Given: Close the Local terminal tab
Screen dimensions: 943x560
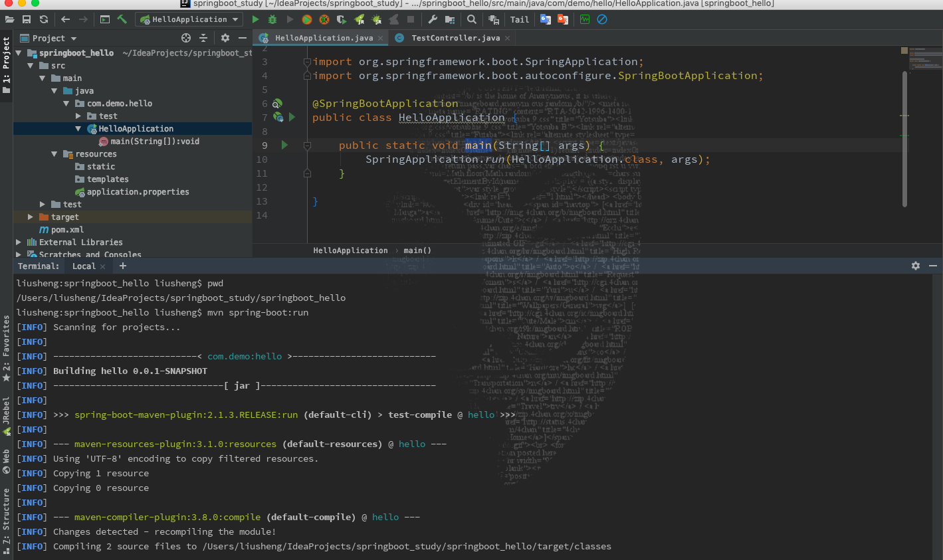Looking at the screenshot, I should (103, 266).
